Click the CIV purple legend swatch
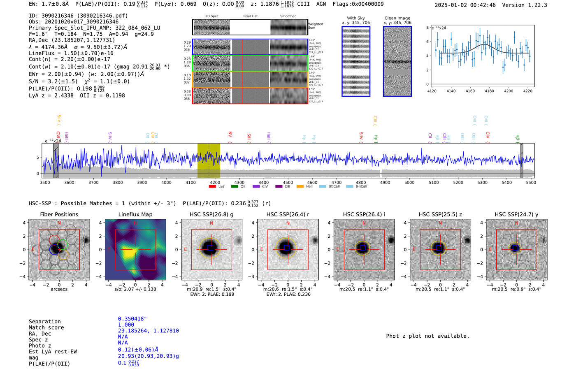Image resolution: width=576 pixels, height=392 pixels. click(x=256, y=186)
